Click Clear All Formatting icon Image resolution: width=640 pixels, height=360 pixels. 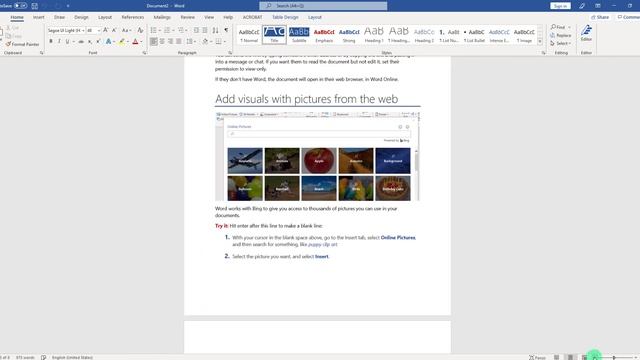[x=140, y=30]
